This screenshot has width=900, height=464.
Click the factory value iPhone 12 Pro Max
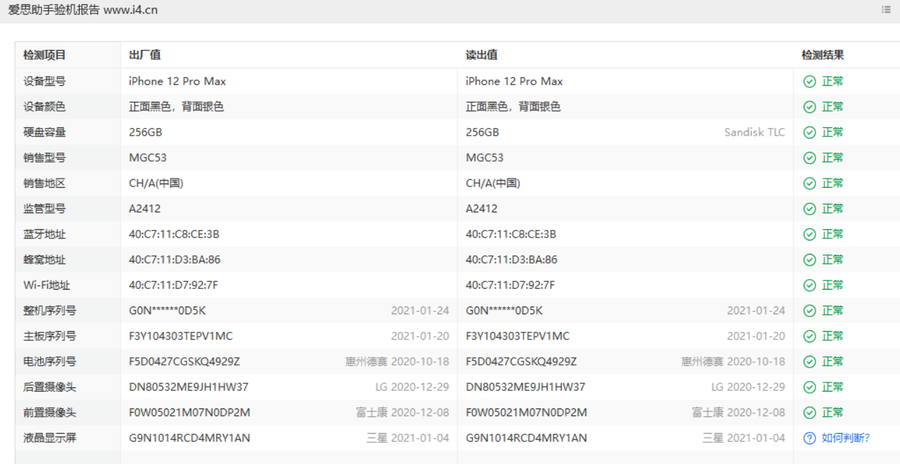point(177,82)
